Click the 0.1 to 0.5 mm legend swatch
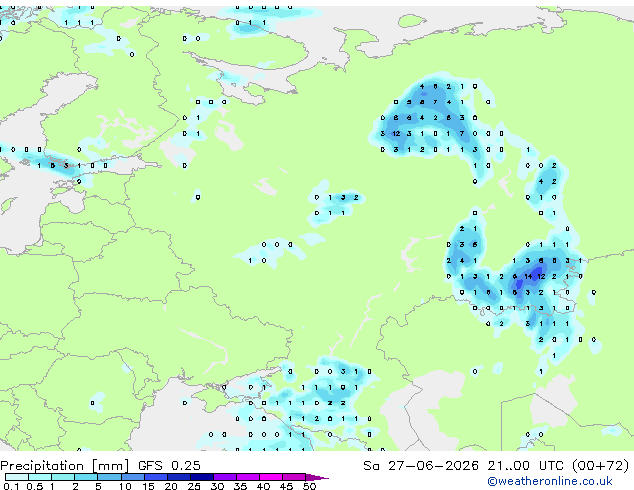The width and height of the screenshot is (634, 490). coord(17,477)
